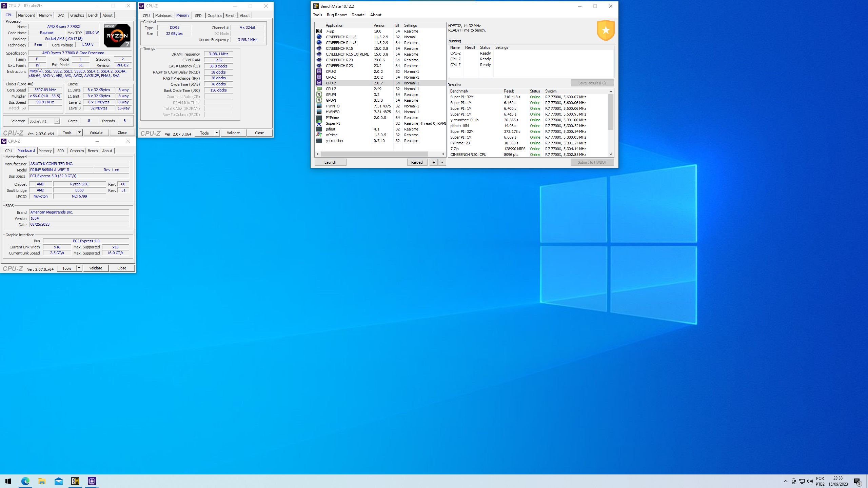Click horizontal scrollbar thumb in application list

click(x=374, y=154)
